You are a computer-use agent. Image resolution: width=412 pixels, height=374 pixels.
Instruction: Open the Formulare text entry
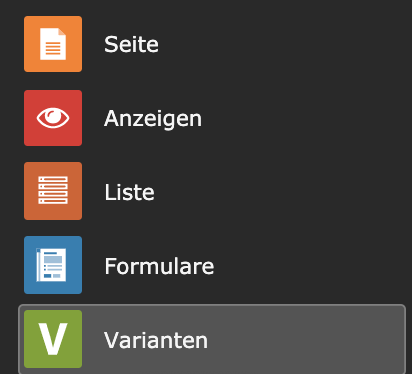pyautogui.click(x=159, y=266)
